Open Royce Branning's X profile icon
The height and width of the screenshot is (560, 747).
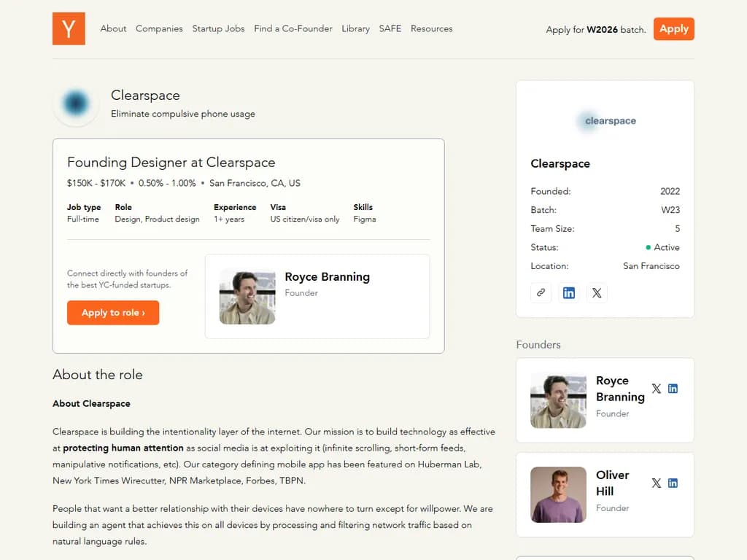[x=656, y=389]
